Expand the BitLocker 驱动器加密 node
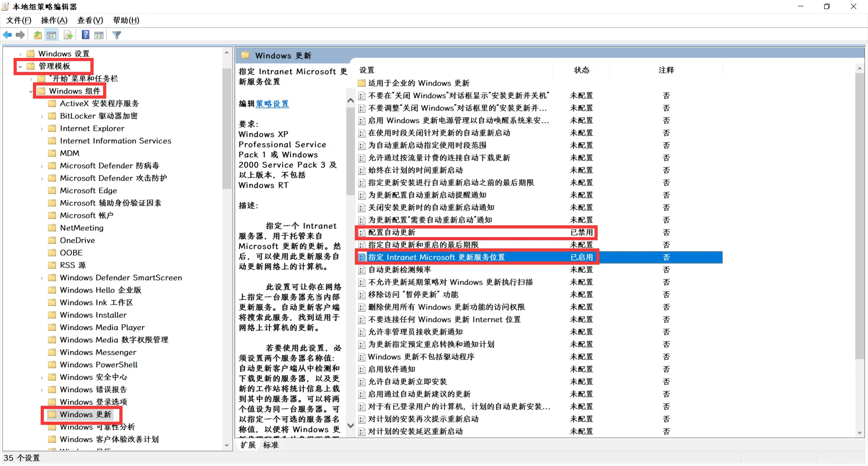The image size is (868, 466). pyautogui.click(x=42, y=116)
